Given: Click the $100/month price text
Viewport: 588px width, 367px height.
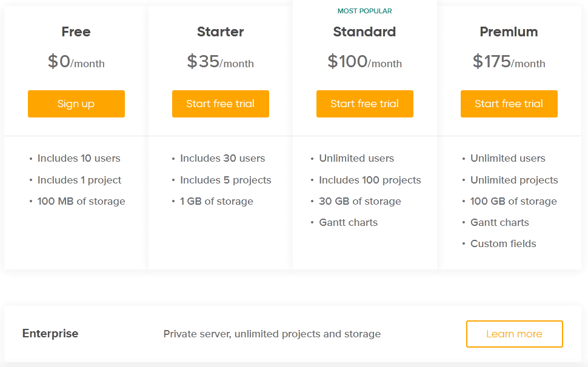Looking at the screenshot, I should (364, 61).
